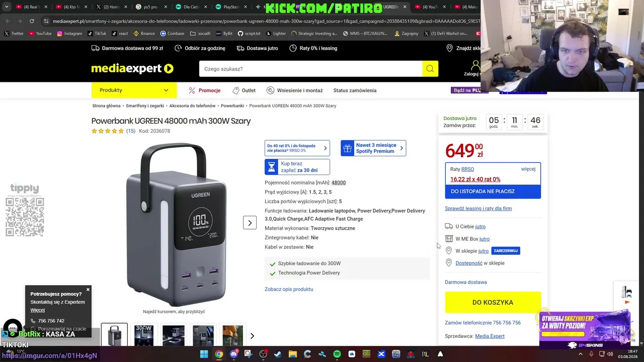Open the Outlet menu item
This screenshot has width=644, height=362.
tap(244, 90)
